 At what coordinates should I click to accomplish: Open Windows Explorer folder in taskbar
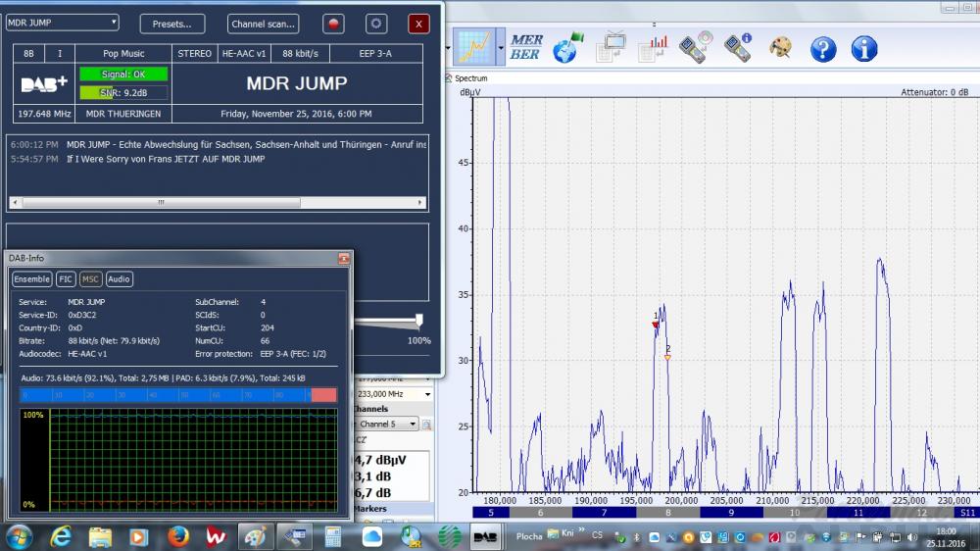[x=100, y=537]
